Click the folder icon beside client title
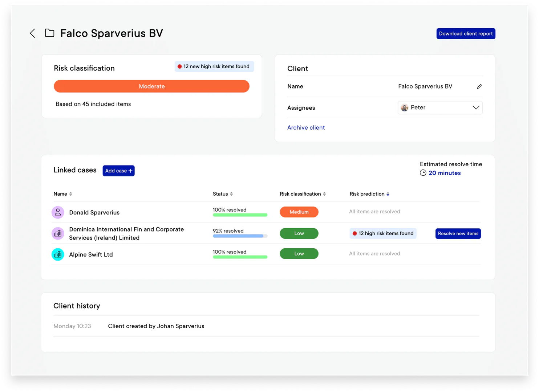This screenshot has width=539, height=392. click(50, 33)
